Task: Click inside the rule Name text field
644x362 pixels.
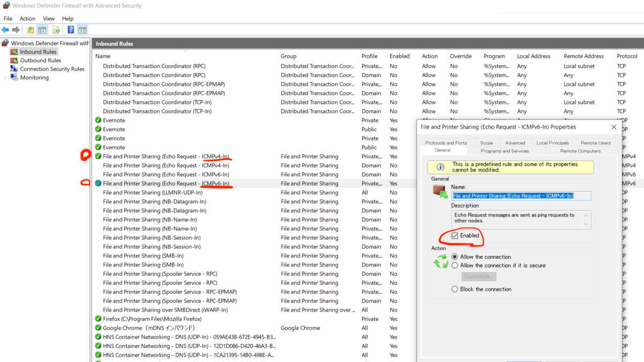Action: [x=521, y=196]
